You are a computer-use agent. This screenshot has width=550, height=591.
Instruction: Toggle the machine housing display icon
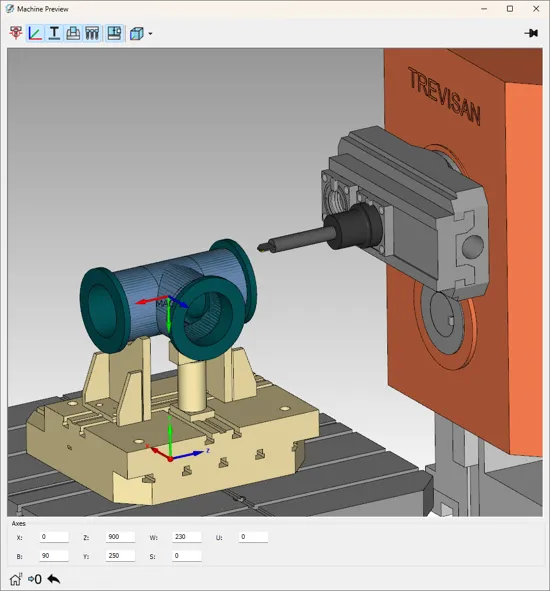tap(114, 33)
